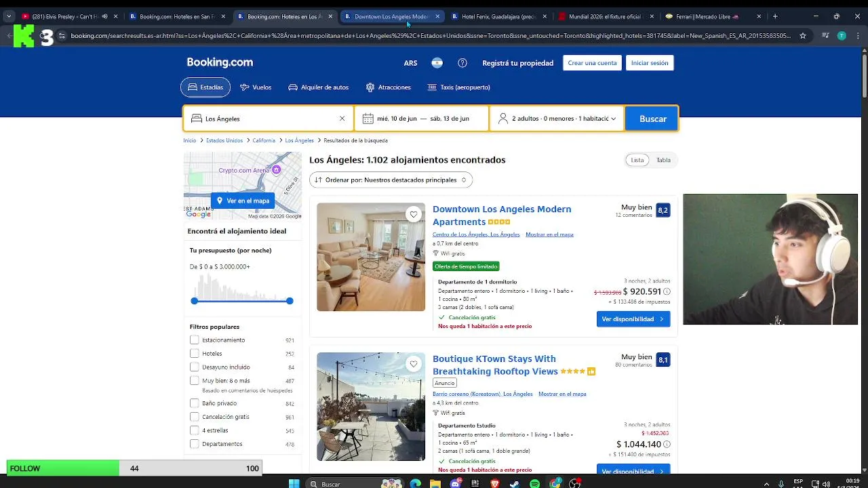Check the 4 estrellas filter
The width and height of the screenshot is (868, 488).
point(195,430)
